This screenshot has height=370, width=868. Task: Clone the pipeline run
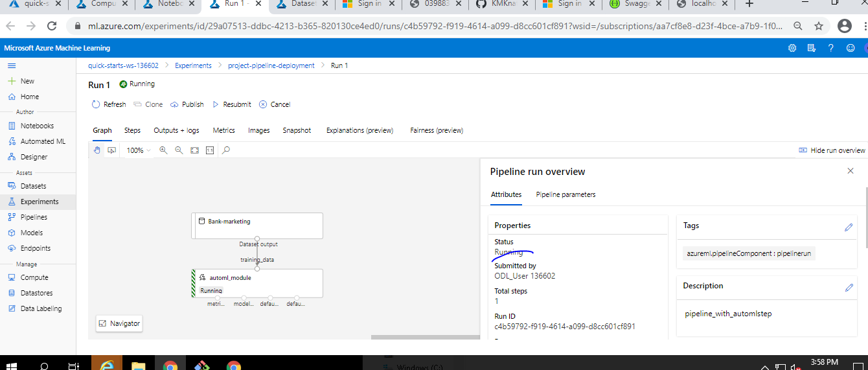(x=148, y=104)
